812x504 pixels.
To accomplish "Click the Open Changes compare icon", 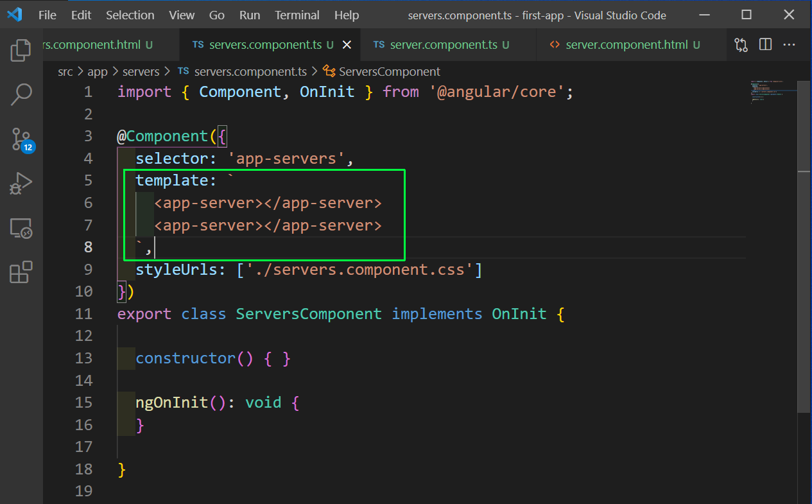I will pyautogui.click(x=741, y=45).
